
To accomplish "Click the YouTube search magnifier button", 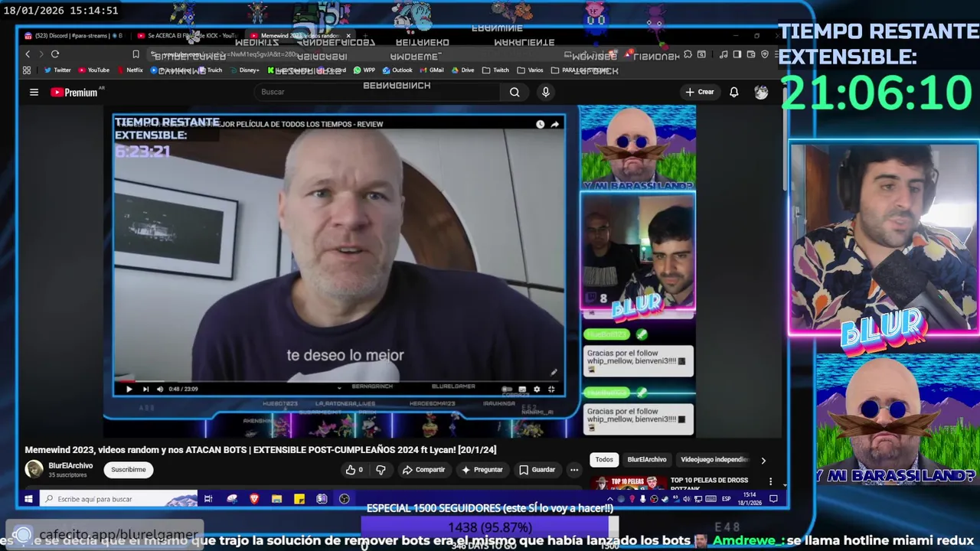I will [x=514, y=92].
